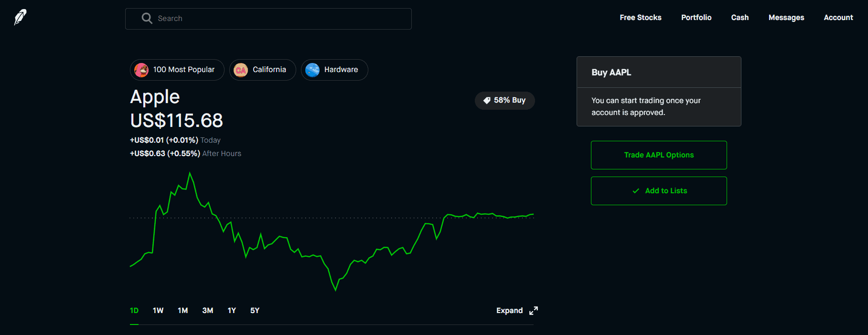Open the Hardware collection tag
Viewport: 868px width, 335px height.
[334, 70]
